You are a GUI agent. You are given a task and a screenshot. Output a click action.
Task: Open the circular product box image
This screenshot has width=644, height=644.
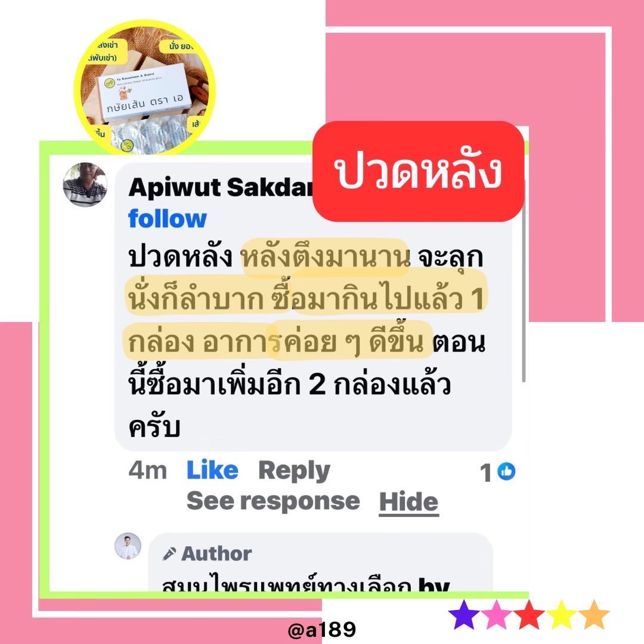pos(144,87)
